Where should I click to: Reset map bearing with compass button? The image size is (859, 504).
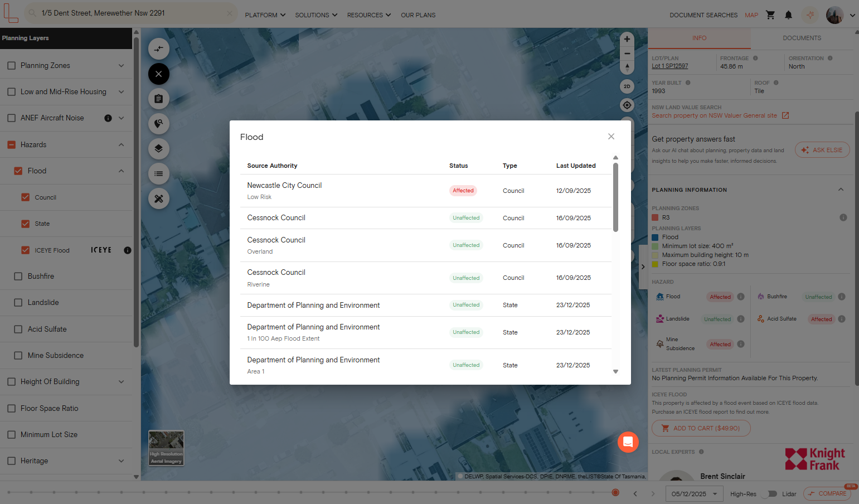tap(627, 67)
